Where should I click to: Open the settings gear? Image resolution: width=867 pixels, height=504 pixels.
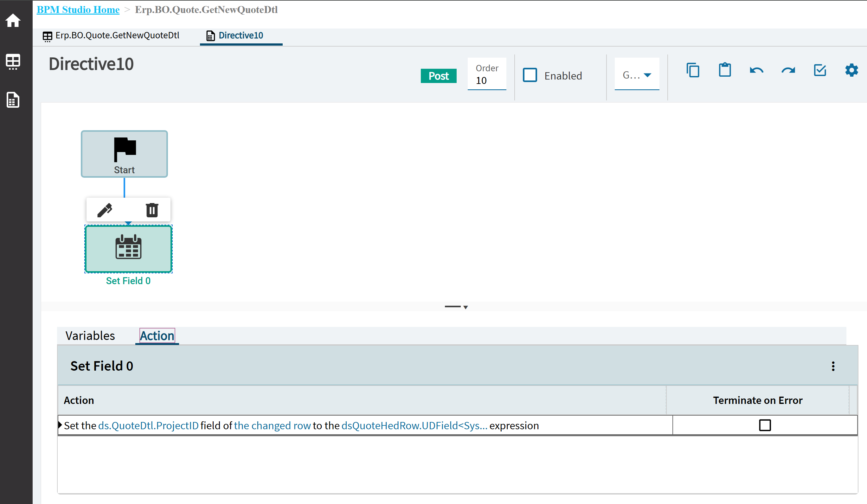click(851, 70)
